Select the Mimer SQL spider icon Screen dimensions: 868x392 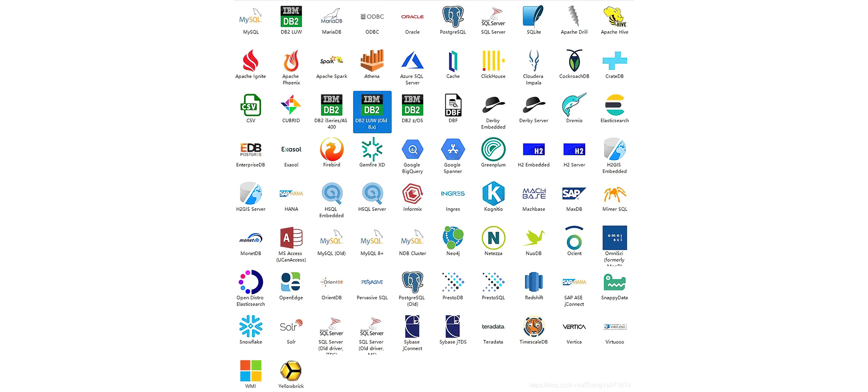coord(615,194)
